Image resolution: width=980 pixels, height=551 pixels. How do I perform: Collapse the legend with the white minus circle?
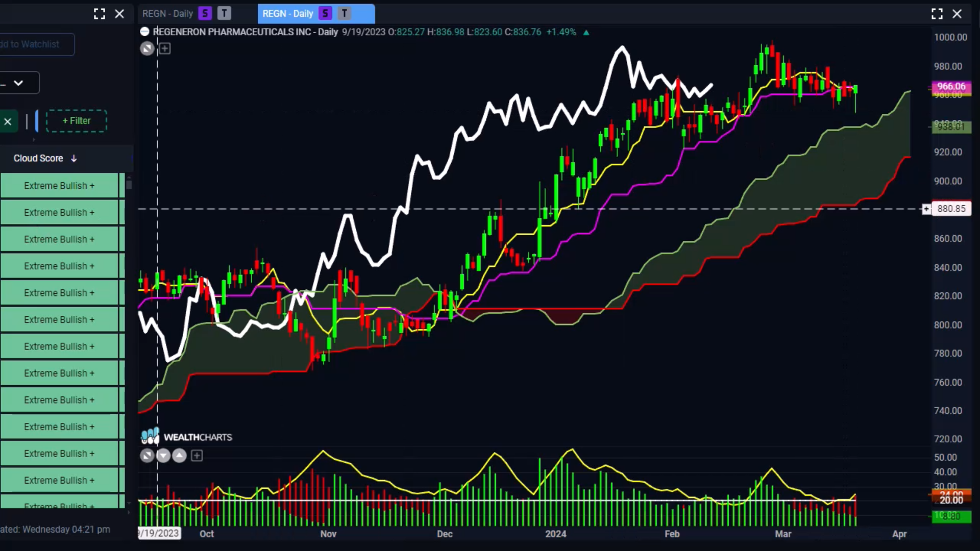point(144,32)
